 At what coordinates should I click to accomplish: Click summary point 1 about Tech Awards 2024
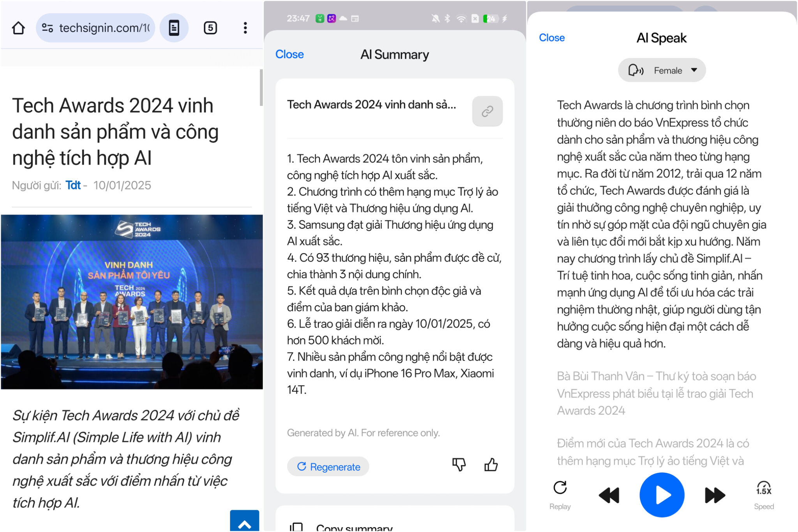click(x=385, y=167)
